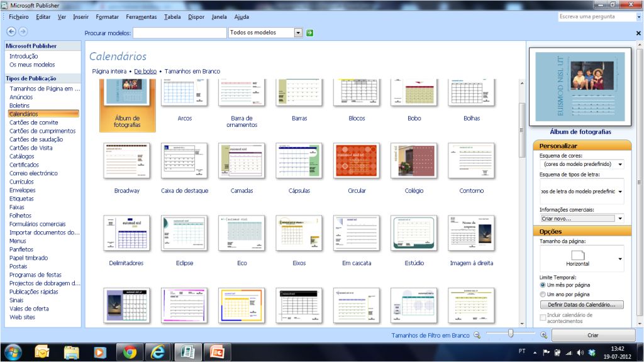Image resolution: width=644 pixels, height=362 pixels.
Task: Choose Web sites publication type
Action: pos(22,317)
